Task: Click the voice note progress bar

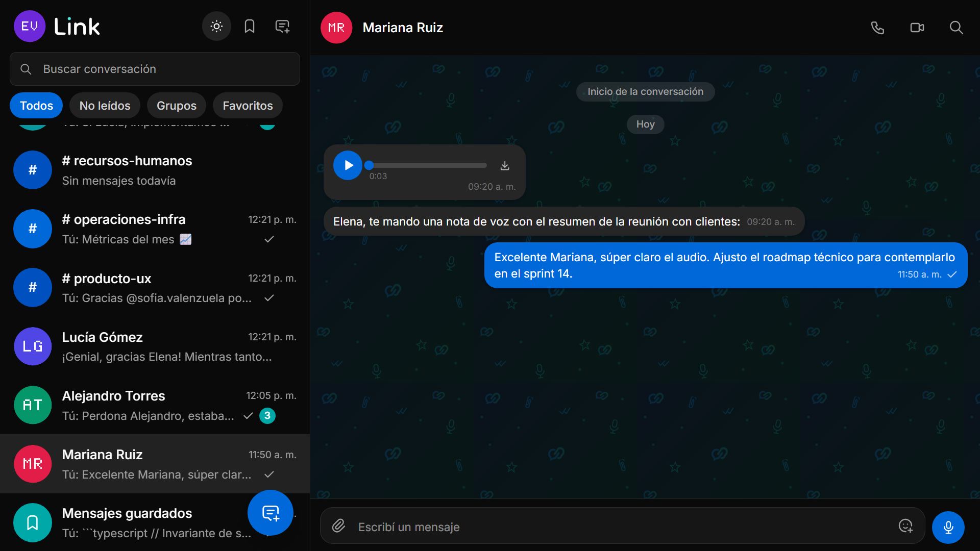Action: pos(428,165)
